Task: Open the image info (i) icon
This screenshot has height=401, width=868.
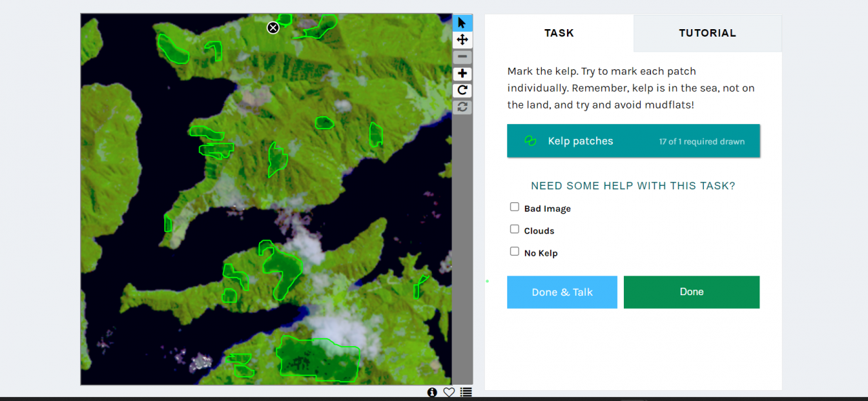Action: coord(432,392)
